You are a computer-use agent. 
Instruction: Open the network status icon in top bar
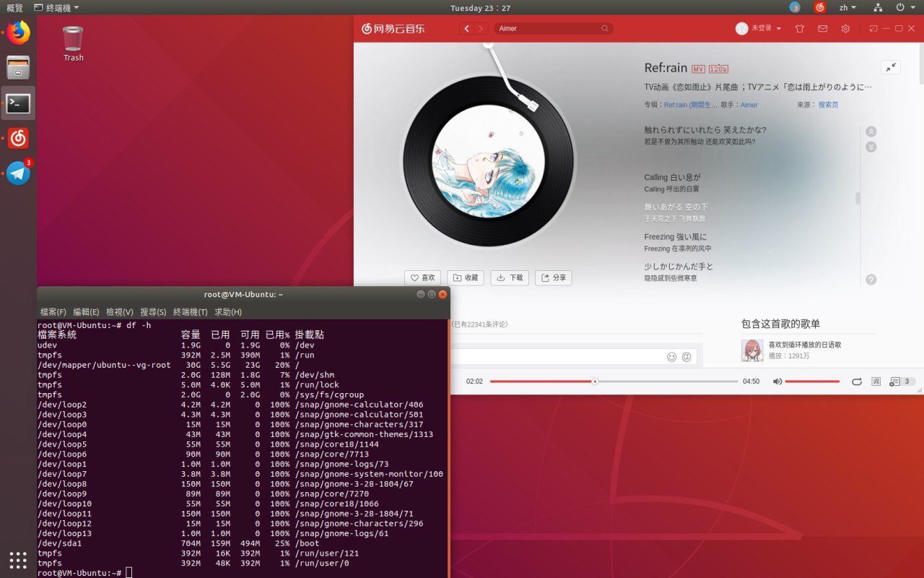coord(878,7)
